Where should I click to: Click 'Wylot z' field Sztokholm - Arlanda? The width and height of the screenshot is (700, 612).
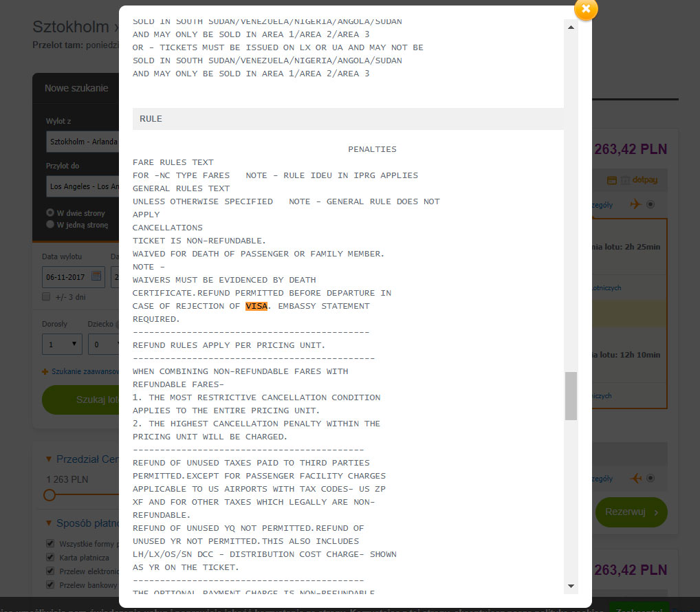(83, 142)
